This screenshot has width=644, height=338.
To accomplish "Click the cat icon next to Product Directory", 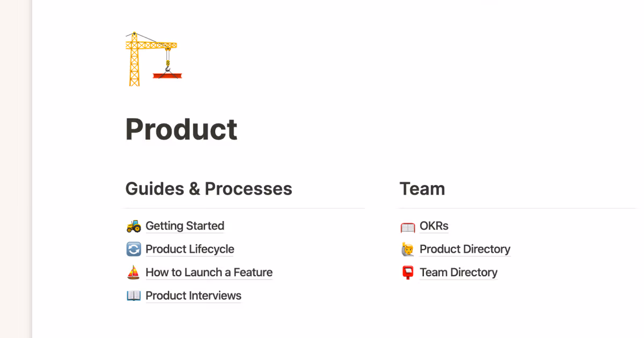I will [x=407, y=249].
